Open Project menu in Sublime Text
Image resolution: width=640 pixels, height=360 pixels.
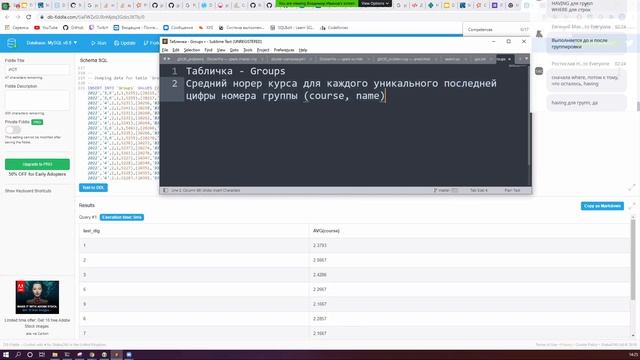click(263, 50)
